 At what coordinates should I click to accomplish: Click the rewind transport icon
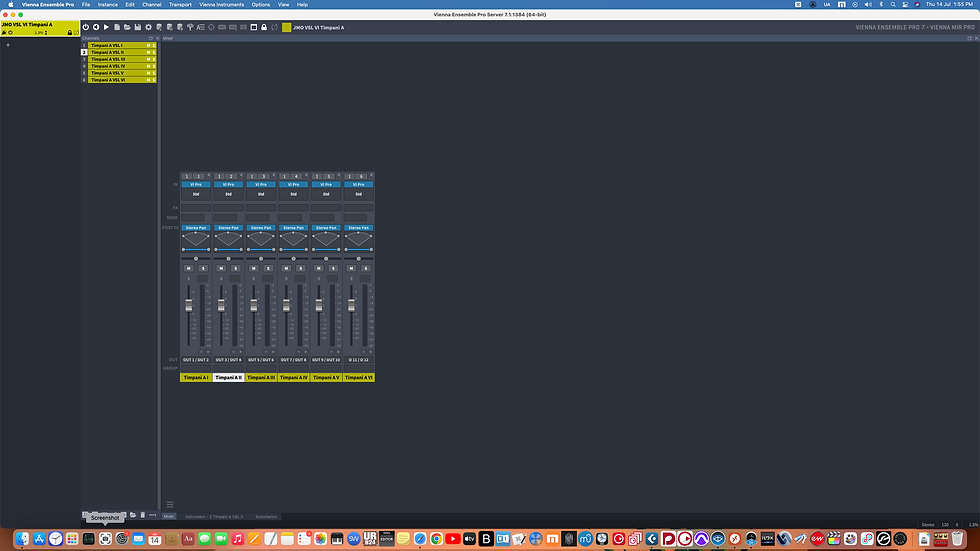pos(96,27)
